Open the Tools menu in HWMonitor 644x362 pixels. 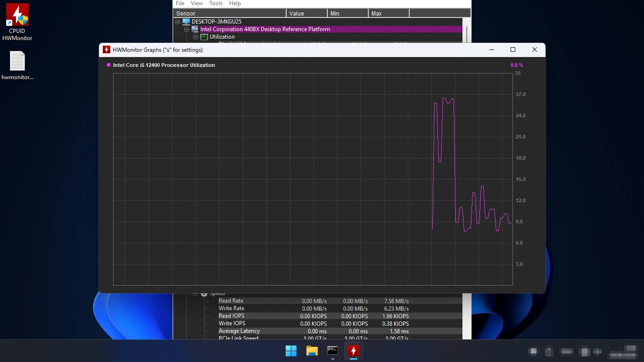[216, 3]
